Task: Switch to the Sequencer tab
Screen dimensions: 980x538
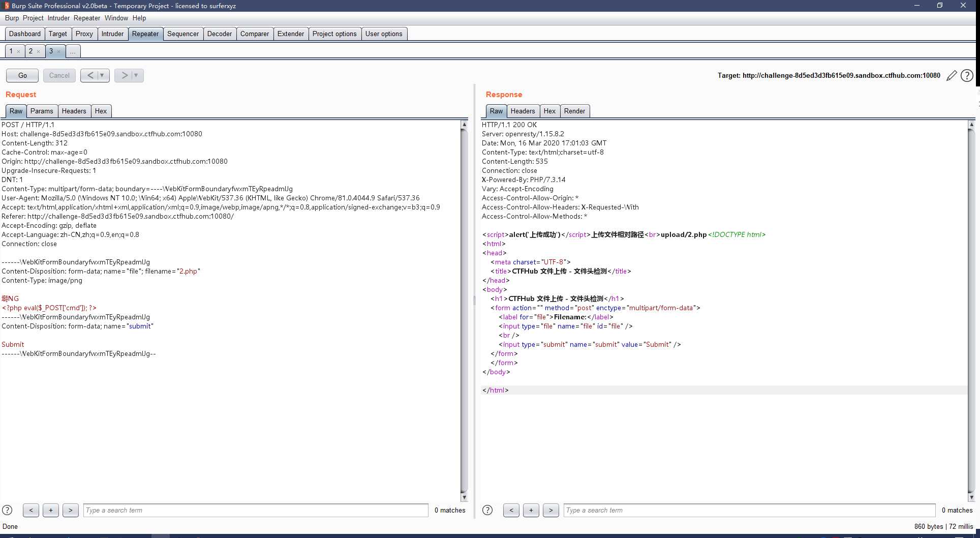Action: (x=183, y=34)
